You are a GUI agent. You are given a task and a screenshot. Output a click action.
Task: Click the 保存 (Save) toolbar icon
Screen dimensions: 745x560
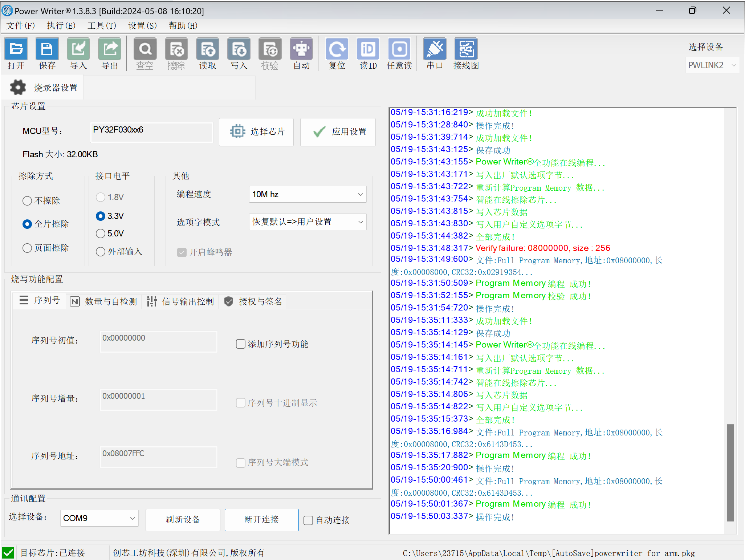[47, 49]
